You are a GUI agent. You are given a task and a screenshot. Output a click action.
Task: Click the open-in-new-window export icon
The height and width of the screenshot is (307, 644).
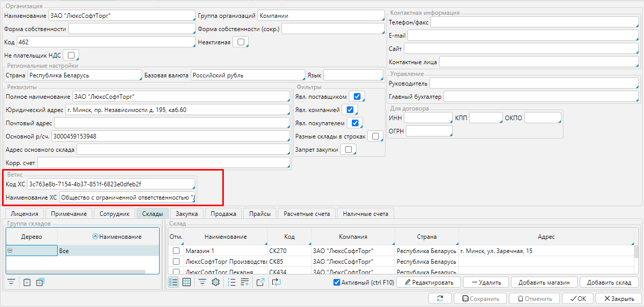pyautogui.click(x=260, y=282)
